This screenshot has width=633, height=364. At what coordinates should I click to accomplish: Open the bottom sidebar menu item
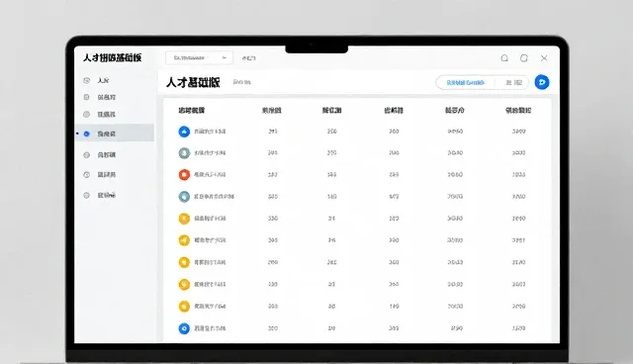click(x=100, y=195)
